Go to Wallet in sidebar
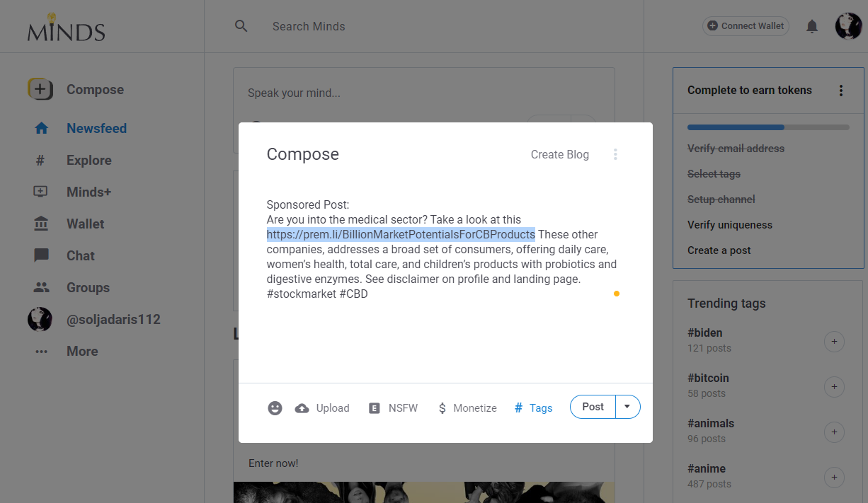868x503 pixels. click(85, 224)
